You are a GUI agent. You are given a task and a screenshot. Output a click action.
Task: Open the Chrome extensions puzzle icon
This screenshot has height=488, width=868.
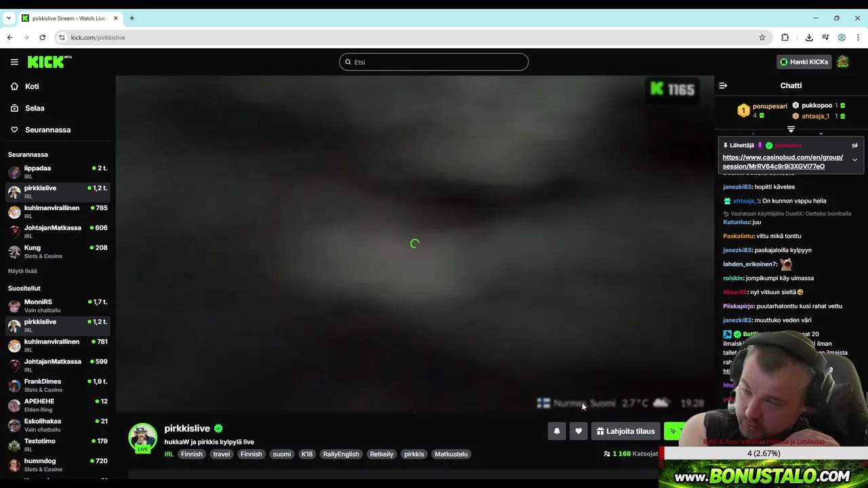(x=785, y=37)
